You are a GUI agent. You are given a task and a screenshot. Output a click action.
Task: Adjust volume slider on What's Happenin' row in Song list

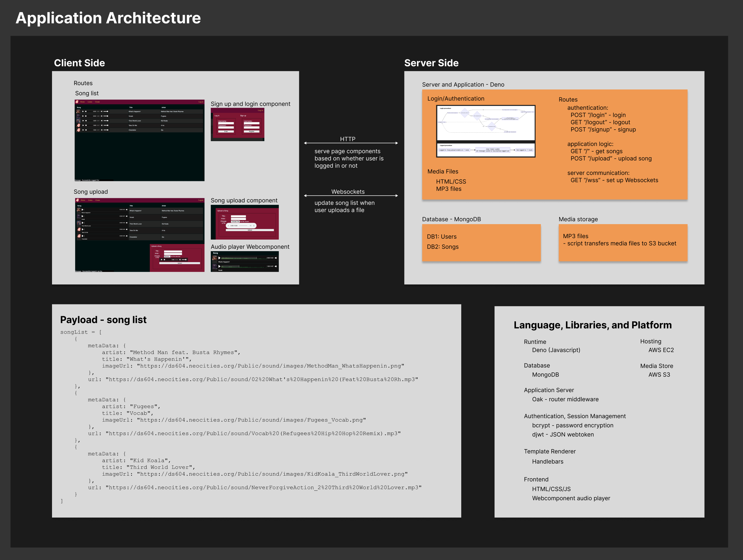(106, 111)
